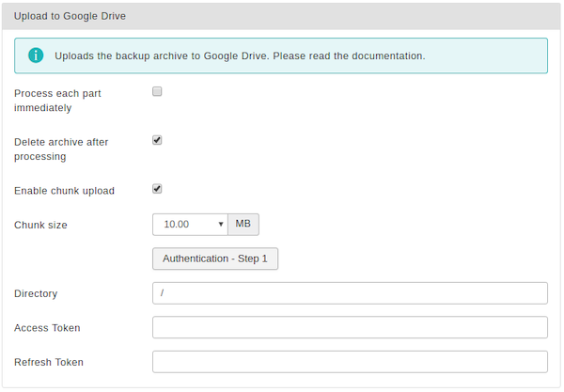The width and height of the screenshot is (564, 392).
Task: Open the Chunk size 10.00 dropdown
Action: click(190, 225)
